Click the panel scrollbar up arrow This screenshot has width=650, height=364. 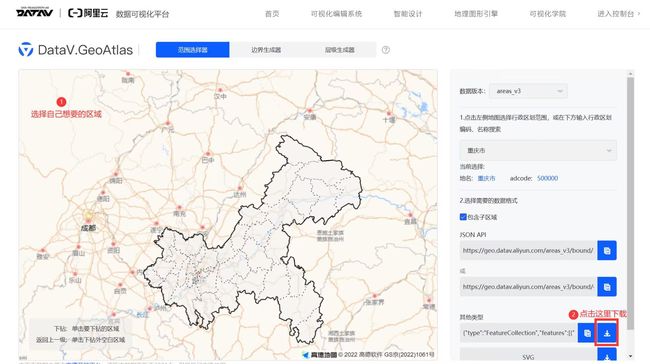pos(631,74)
